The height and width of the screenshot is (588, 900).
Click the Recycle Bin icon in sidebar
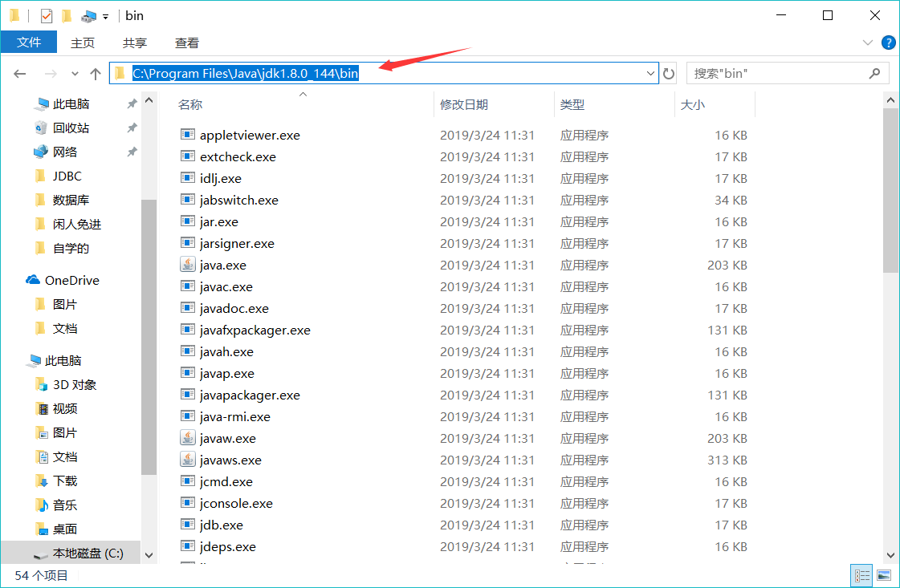point(41,128)
